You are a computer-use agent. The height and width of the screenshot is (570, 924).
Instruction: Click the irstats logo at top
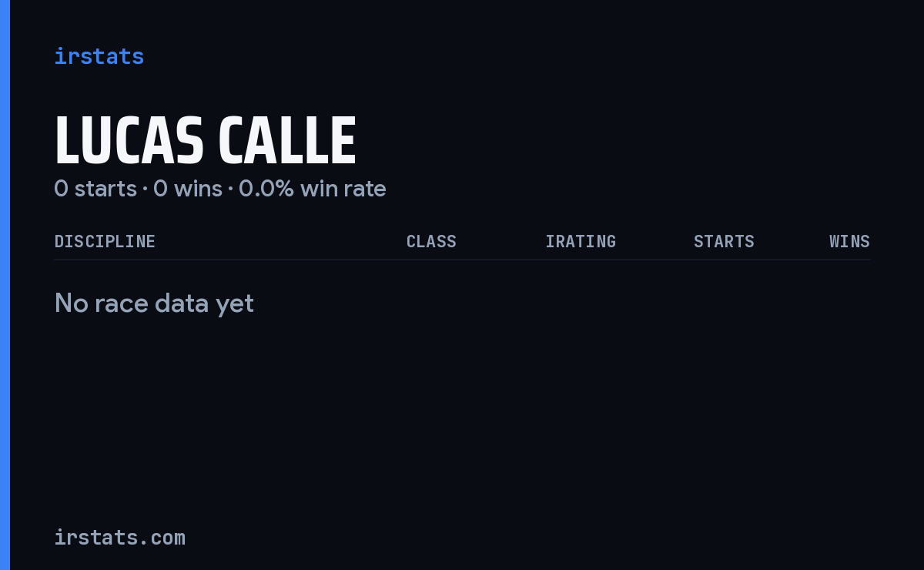pos(99,56)
